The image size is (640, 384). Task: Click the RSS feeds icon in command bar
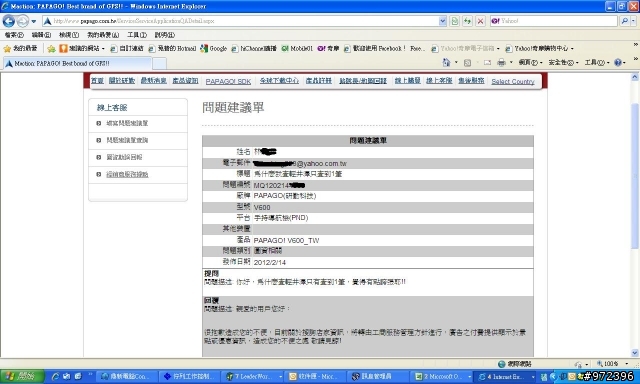(x=467, y=62)
